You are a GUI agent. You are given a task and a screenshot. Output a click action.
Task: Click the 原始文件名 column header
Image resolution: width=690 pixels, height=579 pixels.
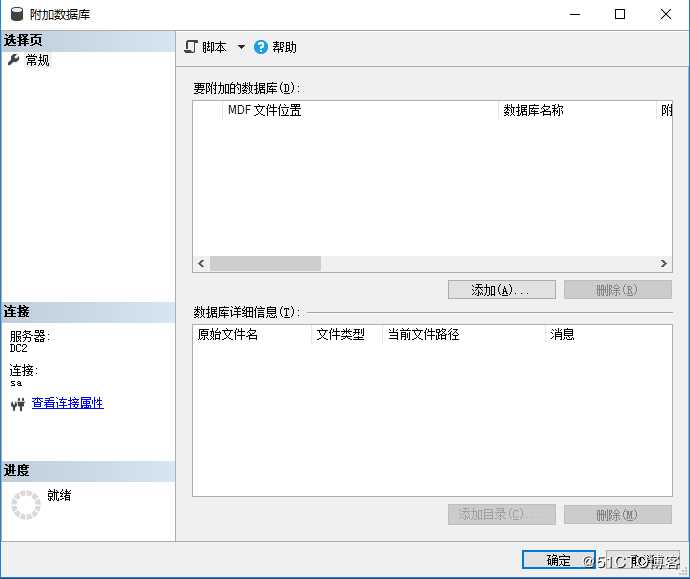(x=253, y=334)
